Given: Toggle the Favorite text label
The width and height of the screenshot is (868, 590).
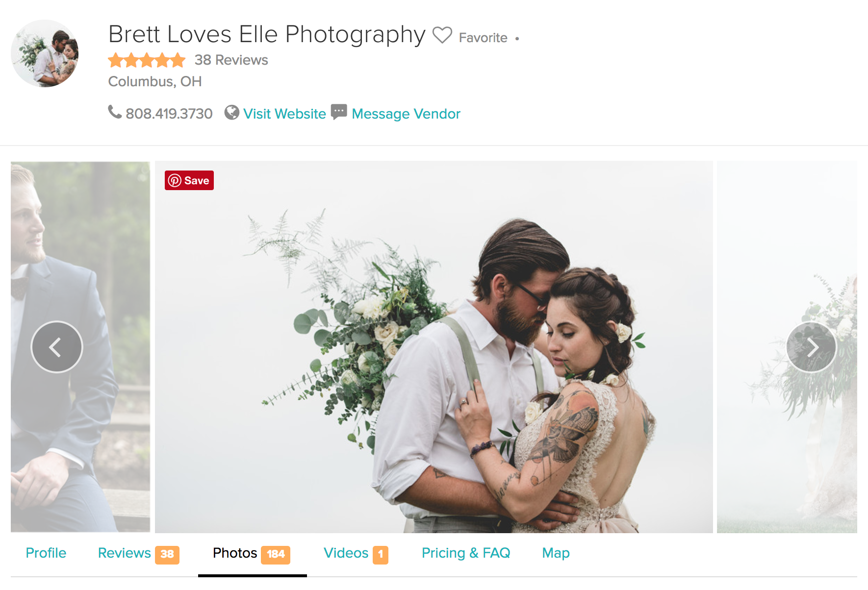Looking at the screenshot, I should 483,38.
